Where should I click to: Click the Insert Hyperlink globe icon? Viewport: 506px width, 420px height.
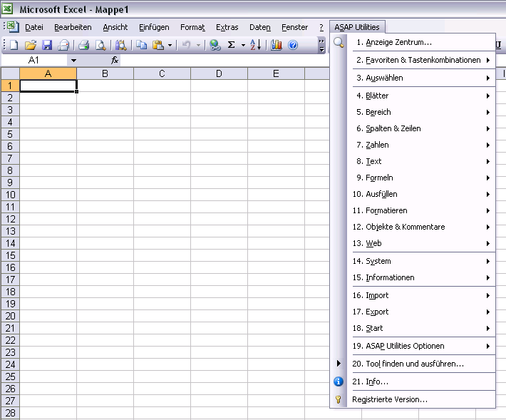[215, 45]
